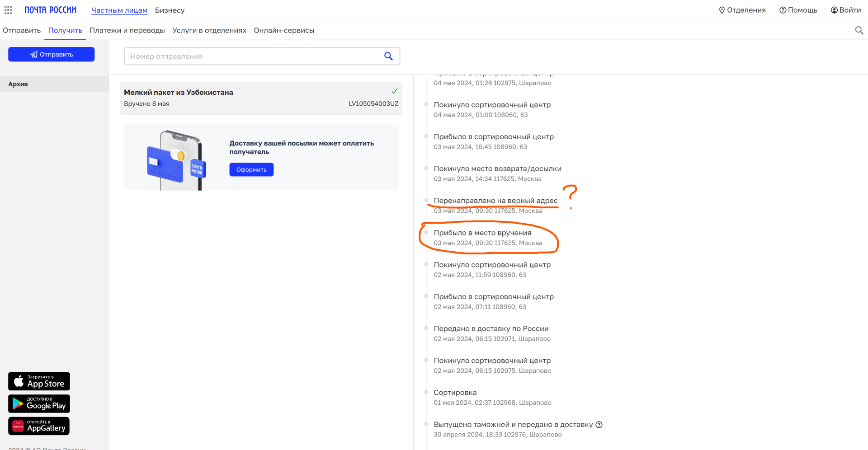Click the tracking number LV105054003UZ
Screen dimensions: 868x450
pyautogui.click(x=373, y=103)
